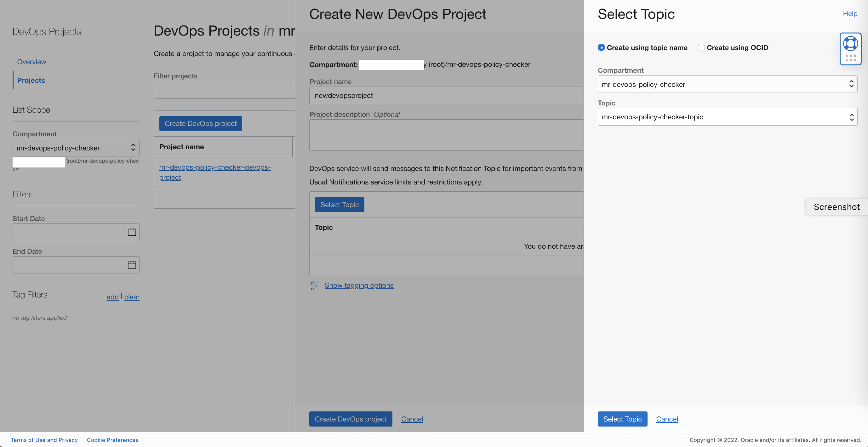This screenshot has height=447, width=868.
Task: Click Select Topic button at panel bottom
Action: [x=622, y=419]
